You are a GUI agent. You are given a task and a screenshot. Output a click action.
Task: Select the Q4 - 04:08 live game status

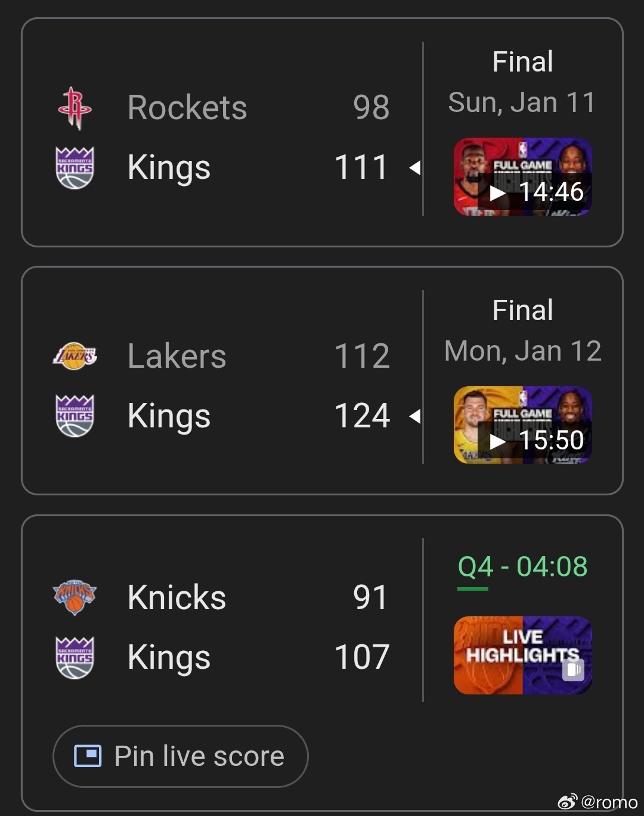[523, 566]
